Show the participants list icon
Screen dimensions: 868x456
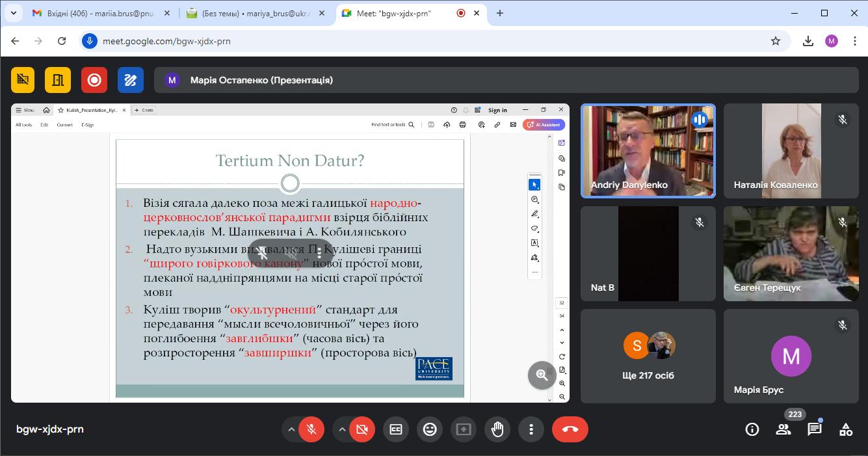pyautogui.click(x=783, y=429)
